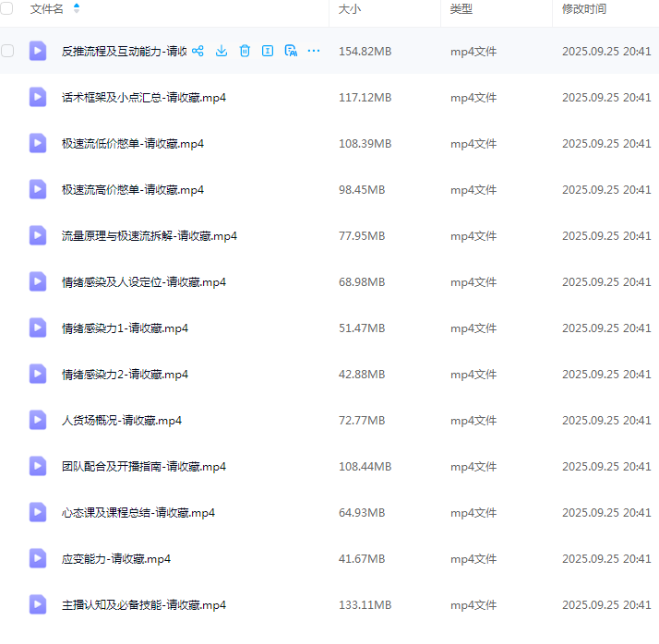Sort list by 类型 column header

461,8
